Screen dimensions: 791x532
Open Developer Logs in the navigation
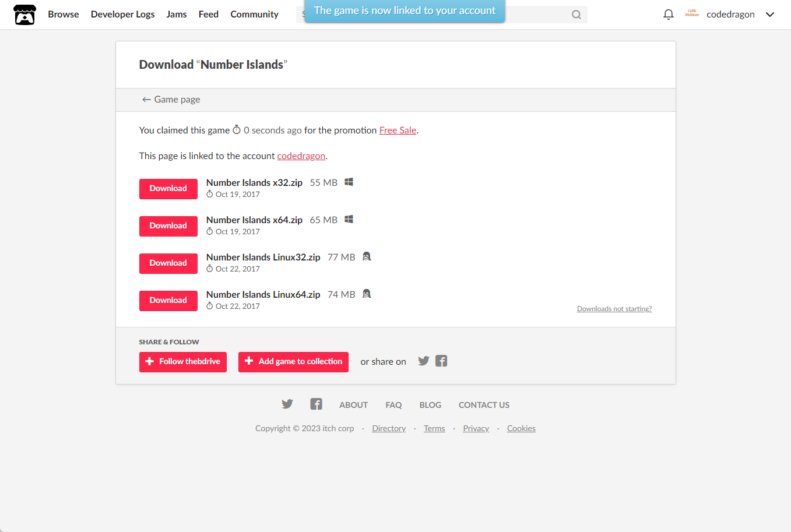(x=123, y=15)
